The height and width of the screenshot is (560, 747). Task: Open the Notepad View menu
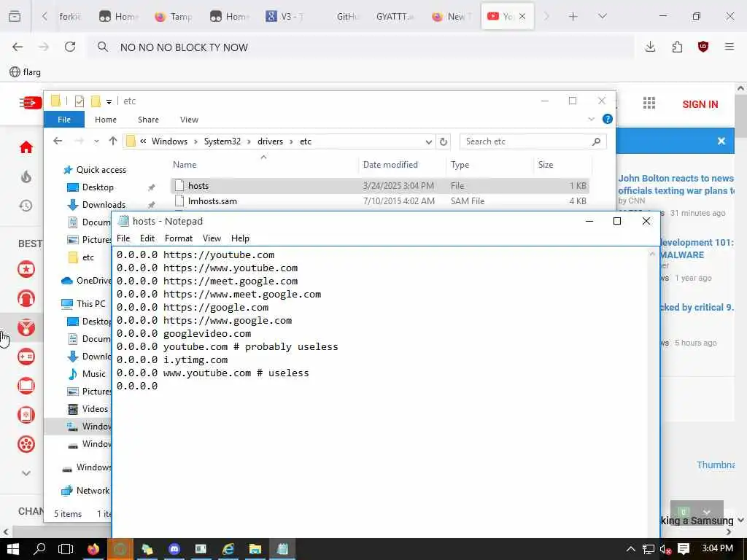(x=212, y=238)
